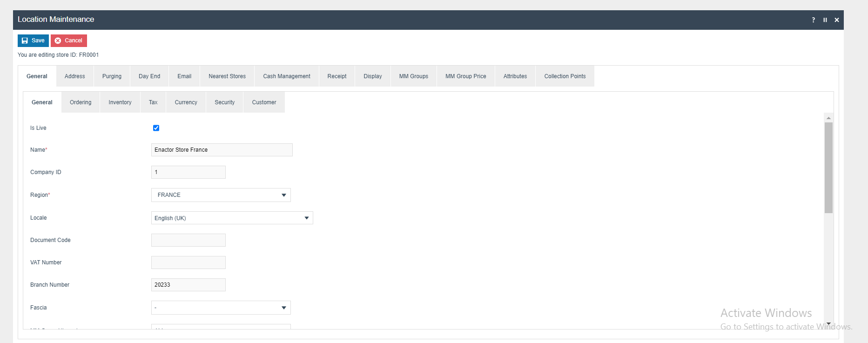Image resolution: width=868 pixels, height=343 pixels.
Task: Focus the Branch Number field
Action: 188,285
